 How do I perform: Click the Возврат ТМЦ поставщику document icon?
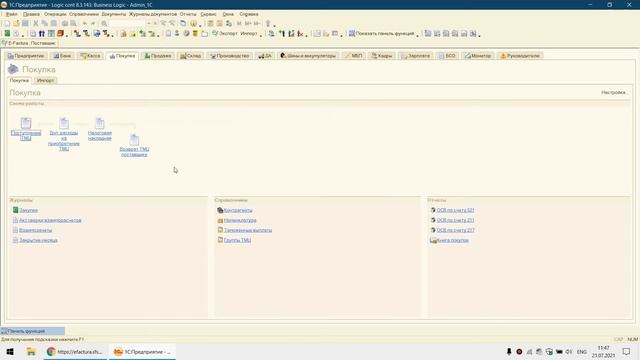(134, 140)
